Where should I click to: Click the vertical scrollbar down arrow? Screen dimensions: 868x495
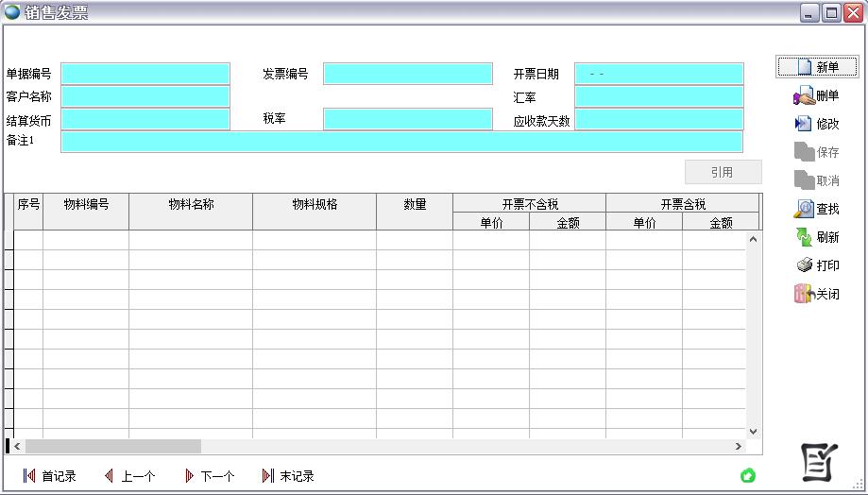754,432
